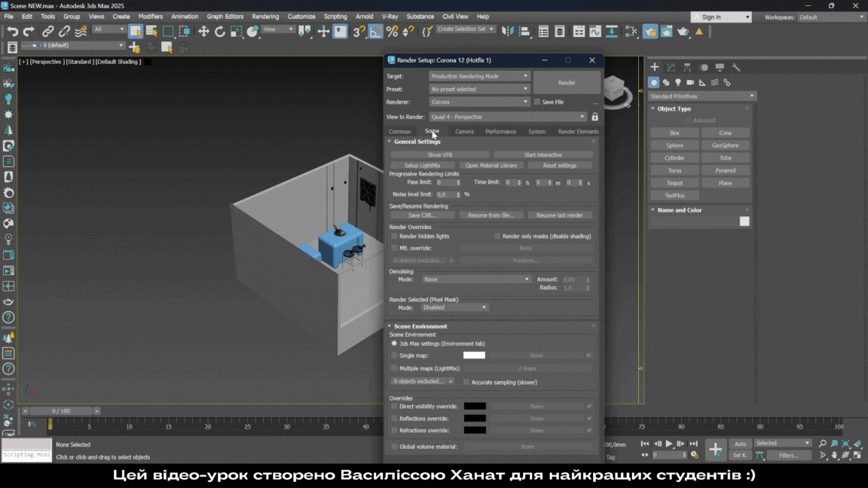
Task: Open the Rendering menu
Action: pyautogui.click(x=265, y=17)
